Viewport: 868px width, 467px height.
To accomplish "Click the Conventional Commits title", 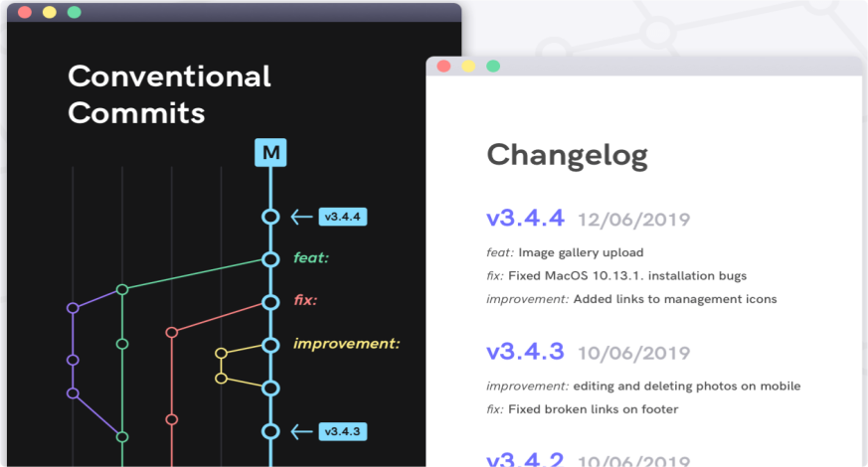I will tap(169, 94).
